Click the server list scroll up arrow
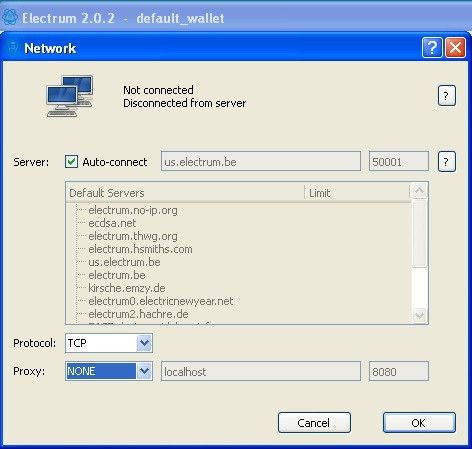This screenshot has height=449, width=472. click(x=419, y=191)
